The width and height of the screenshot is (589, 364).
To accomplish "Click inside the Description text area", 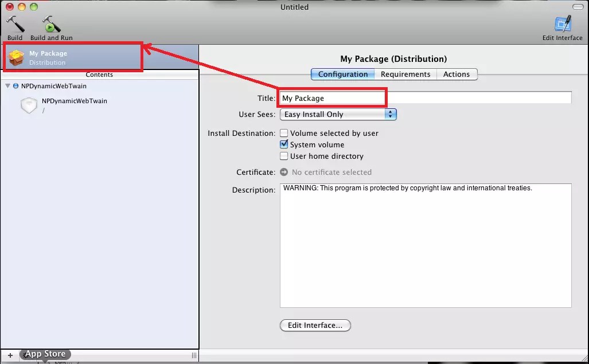I will [426, 245].
